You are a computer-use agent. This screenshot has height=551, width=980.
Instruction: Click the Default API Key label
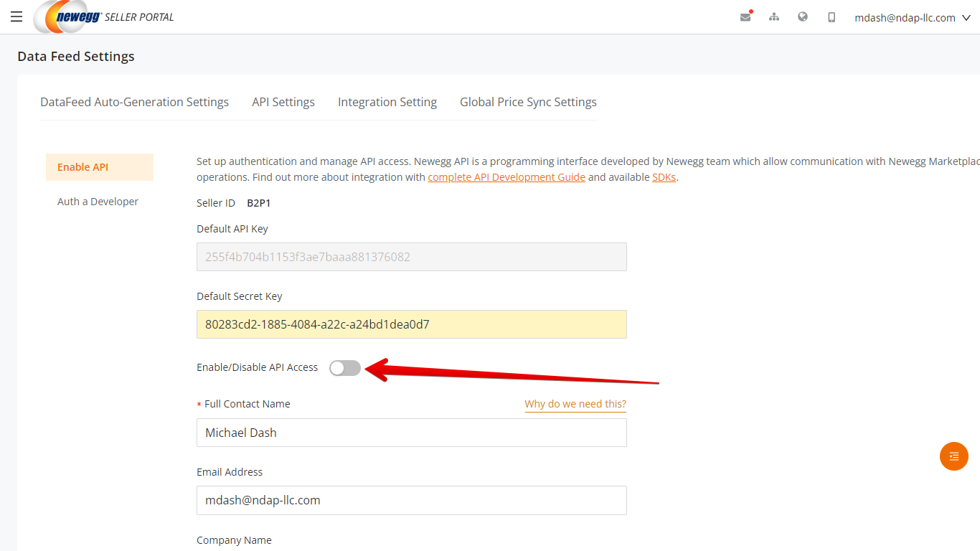click(232, 229)
